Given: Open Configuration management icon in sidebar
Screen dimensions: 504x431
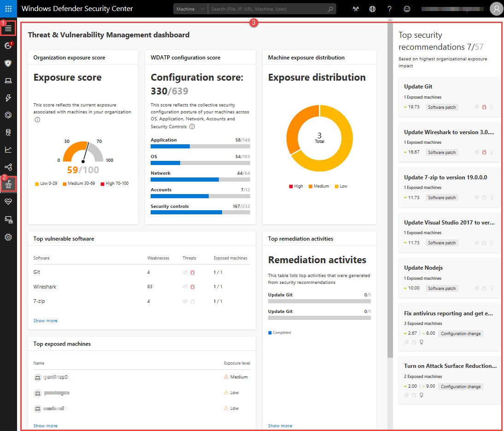Looking at the screenshot, I should point(8,220).
